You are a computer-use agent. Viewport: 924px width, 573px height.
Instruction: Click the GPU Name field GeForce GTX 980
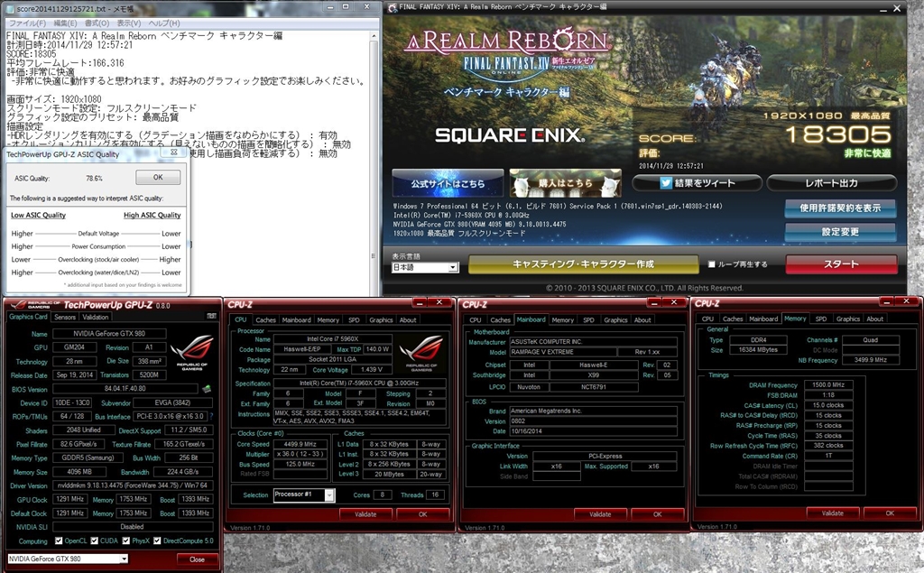pyautogui.click(x=109, y=334)
